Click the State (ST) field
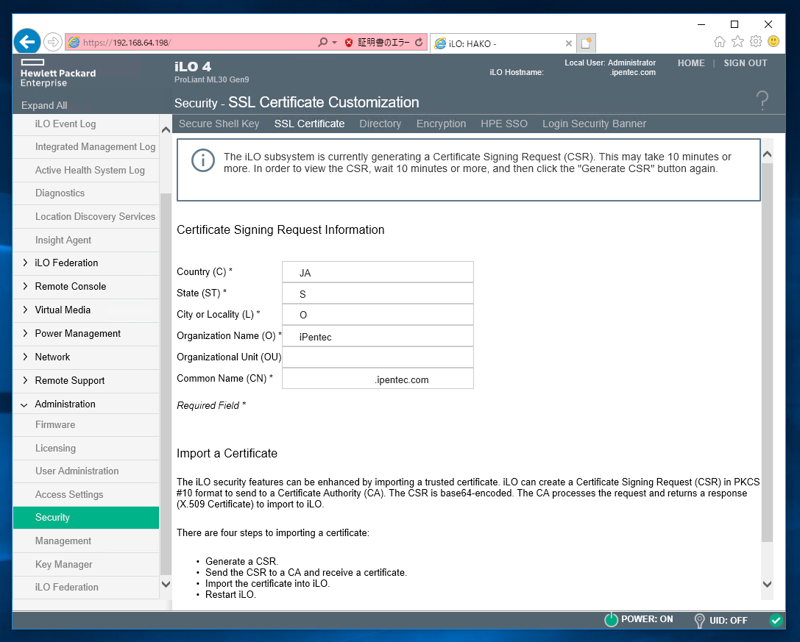 click(378, 293)
